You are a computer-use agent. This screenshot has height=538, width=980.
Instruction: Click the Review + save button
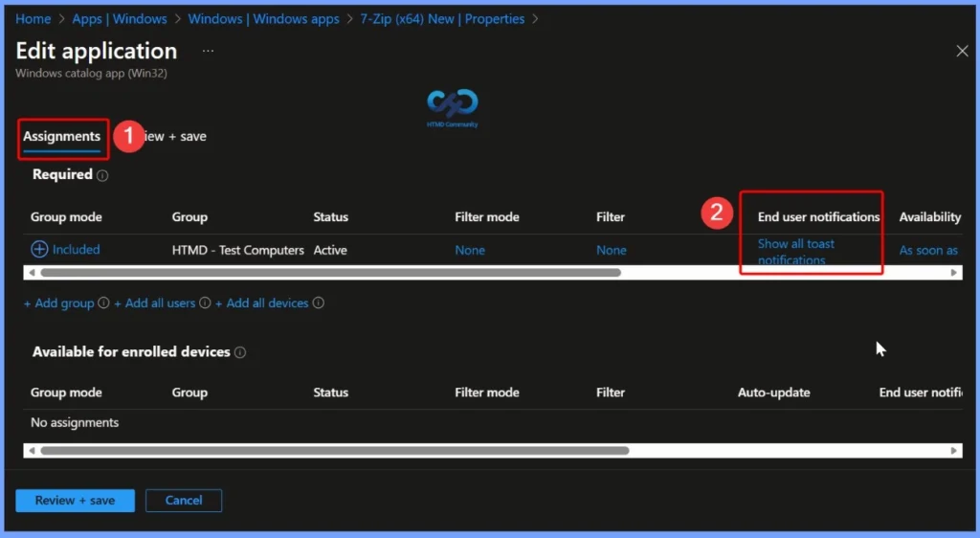[x=75, y=501]
